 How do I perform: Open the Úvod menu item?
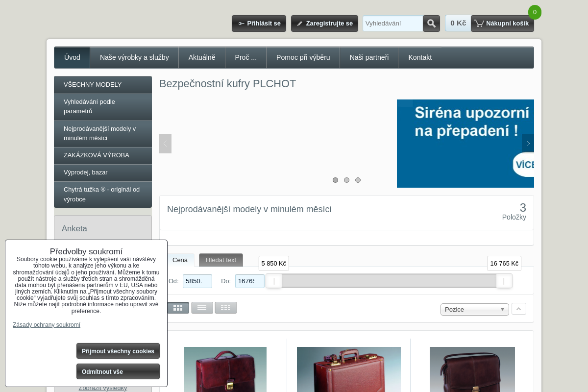coord(72,57)
